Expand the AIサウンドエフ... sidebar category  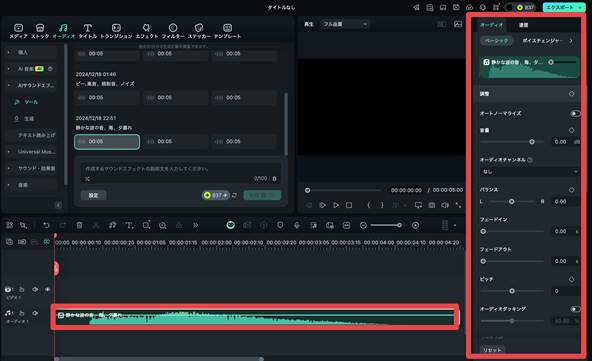click(9, 85)
